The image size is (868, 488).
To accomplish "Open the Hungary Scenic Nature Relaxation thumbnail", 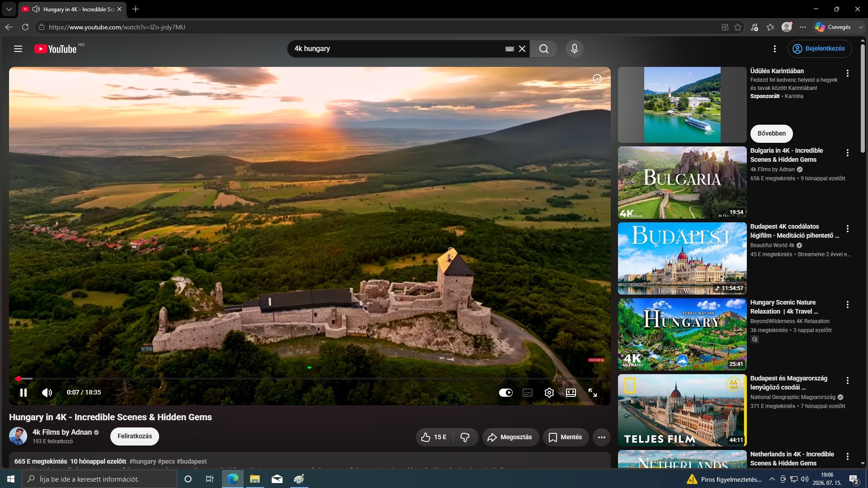I will 682,334.
